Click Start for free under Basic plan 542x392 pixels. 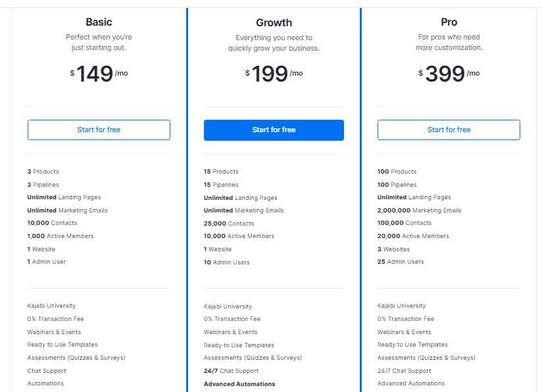[99, 130]
